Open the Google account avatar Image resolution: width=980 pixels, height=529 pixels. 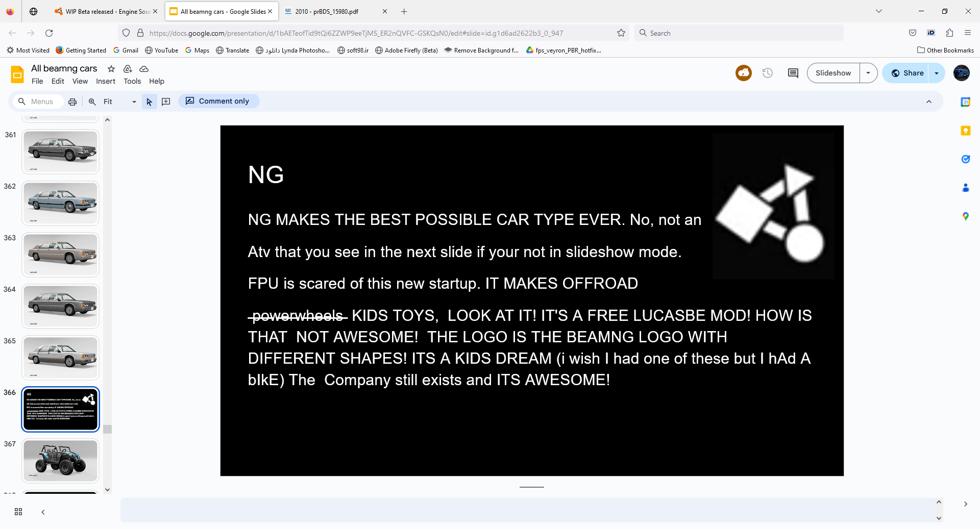coord(962,73)
